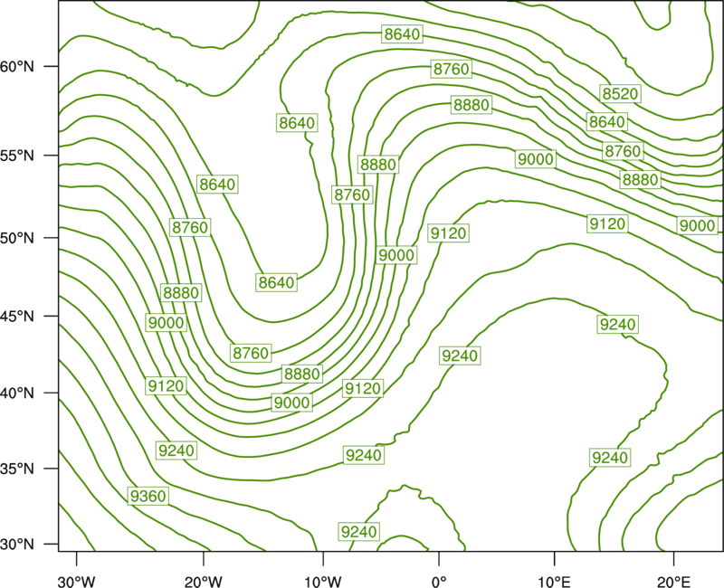724x588 pixels.
Task: Select the 10°E longitude axis label
Action: [554, 582]
